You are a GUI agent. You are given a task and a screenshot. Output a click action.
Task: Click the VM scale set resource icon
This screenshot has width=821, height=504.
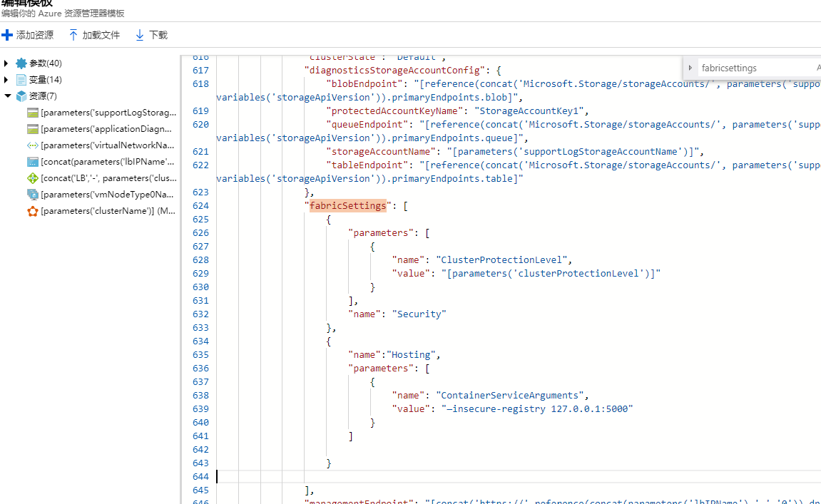point(33,195)
